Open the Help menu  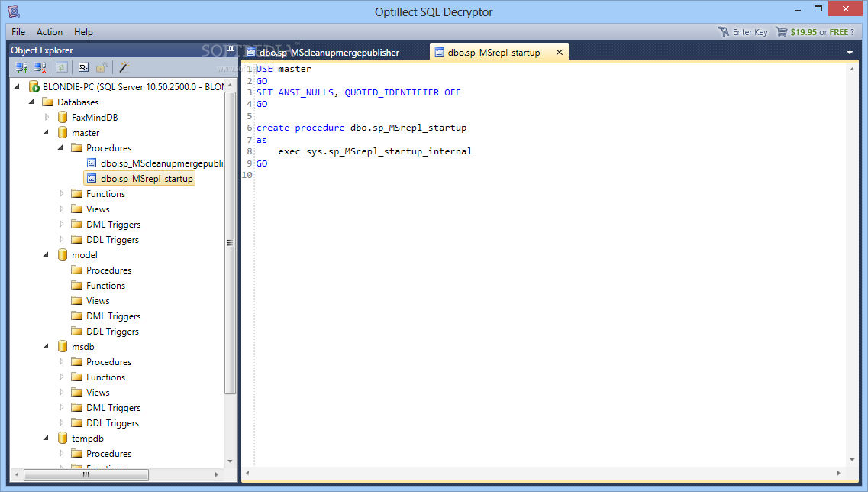click(x=83, y=31)
